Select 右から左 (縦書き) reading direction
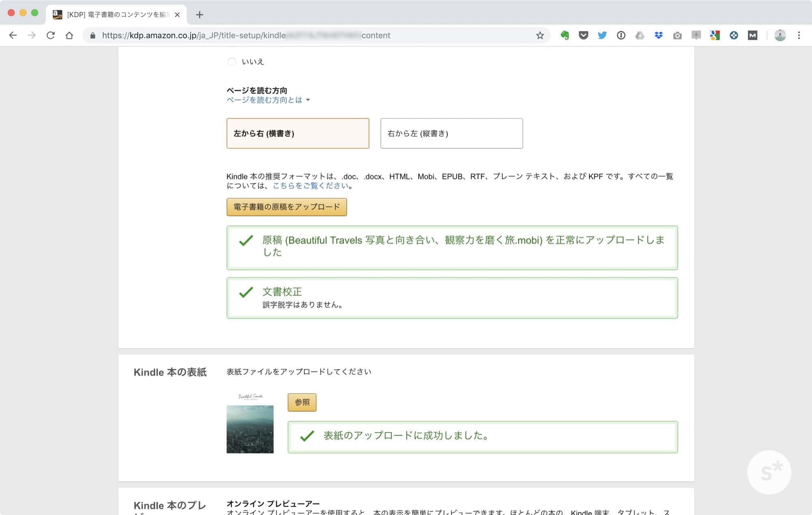This screenshot has width=812, height=515. [451, 133]
